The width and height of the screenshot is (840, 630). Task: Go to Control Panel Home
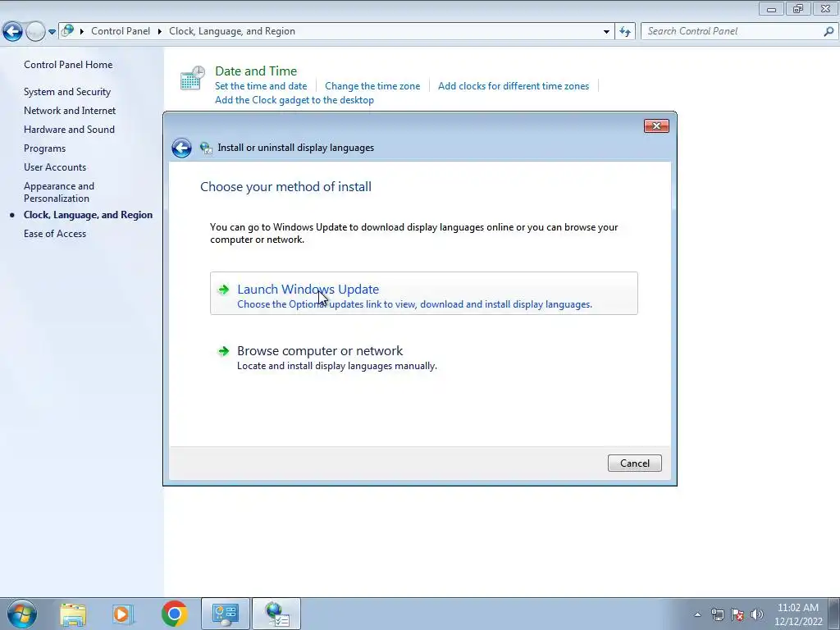click(x=68, y=64)
